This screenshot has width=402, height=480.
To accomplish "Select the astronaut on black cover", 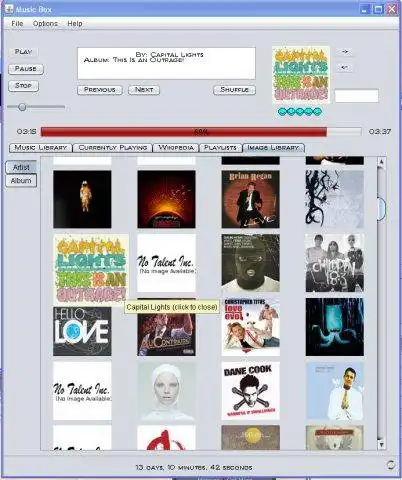I will pyautogui.click(x=82, y=199).
